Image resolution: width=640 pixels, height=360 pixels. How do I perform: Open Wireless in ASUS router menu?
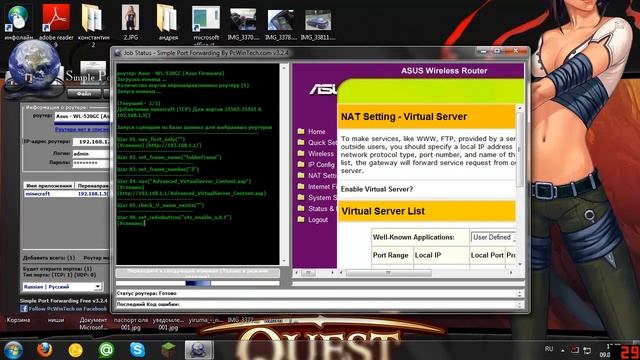coord(321,153)
